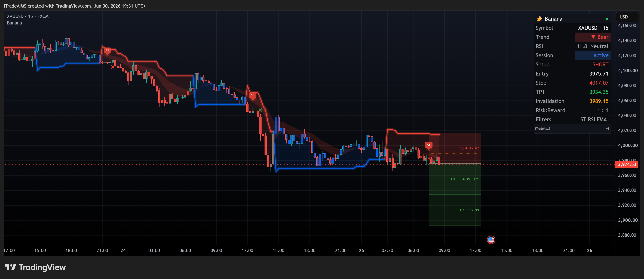Click the green status dot in the Banana panel
Image resolution: width=644 pixels, height=279 pixels.
coord(607,19)
